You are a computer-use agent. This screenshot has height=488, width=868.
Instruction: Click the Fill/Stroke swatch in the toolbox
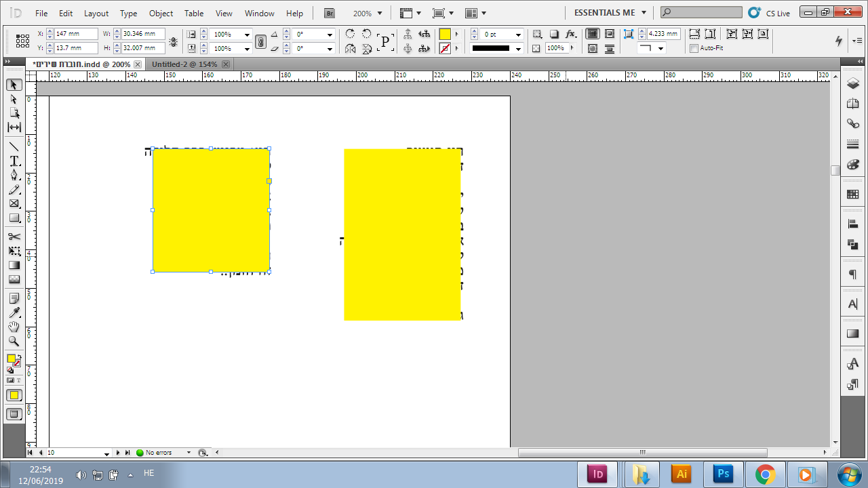(x=13, y=360)
